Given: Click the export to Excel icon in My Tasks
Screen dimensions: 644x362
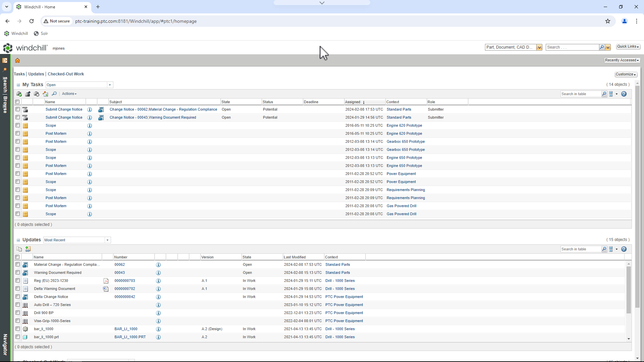Looking at the screenshot, I should 45,94.
